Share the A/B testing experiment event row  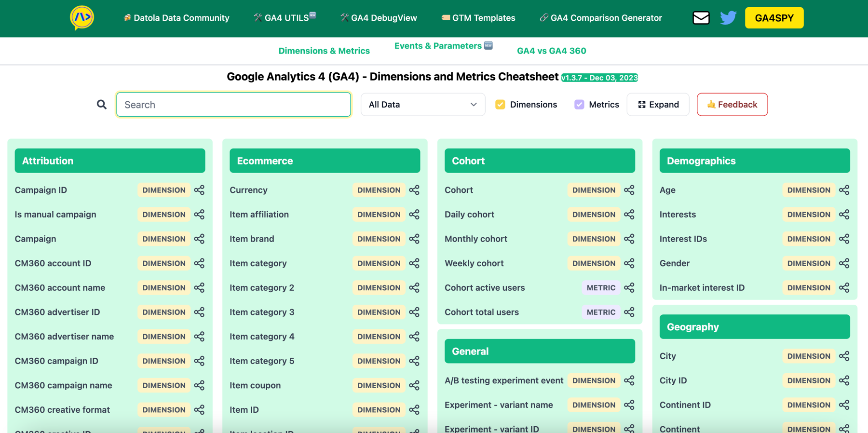coord(629,380)
